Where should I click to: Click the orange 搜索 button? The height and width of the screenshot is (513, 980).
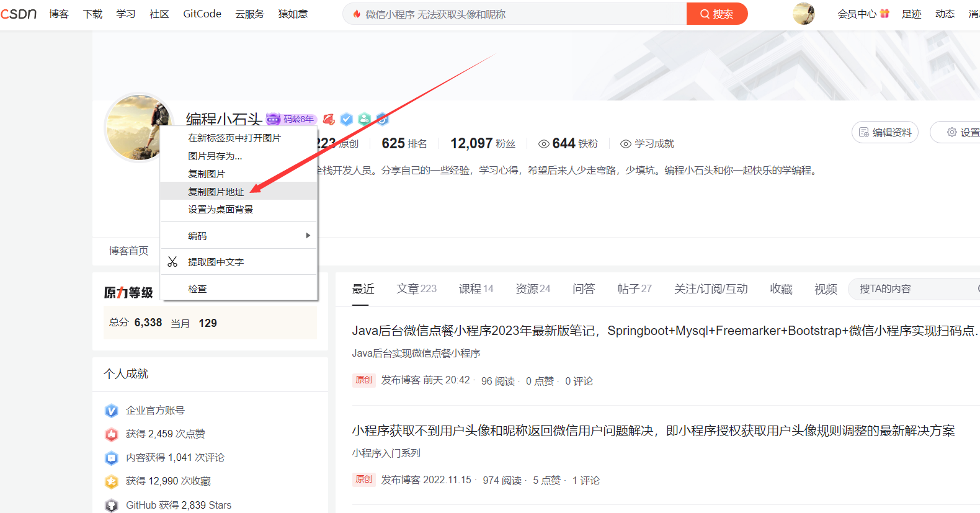coord(717,14)
